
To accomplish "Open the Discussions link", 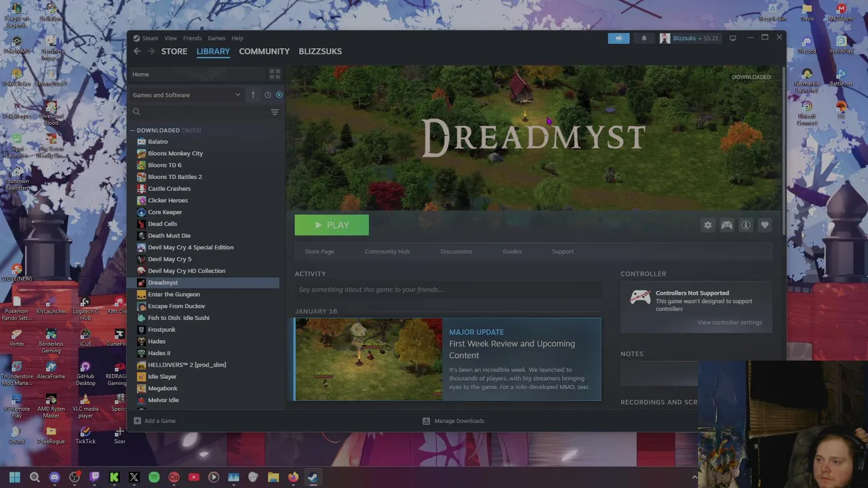I will 456,251.
